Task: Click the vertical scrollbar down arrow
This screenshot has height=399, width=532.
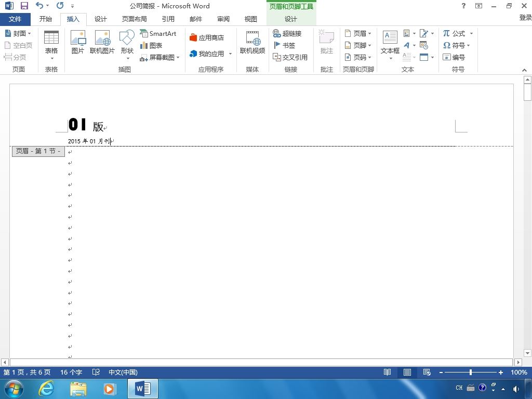Action: click(x=527, y=353)
